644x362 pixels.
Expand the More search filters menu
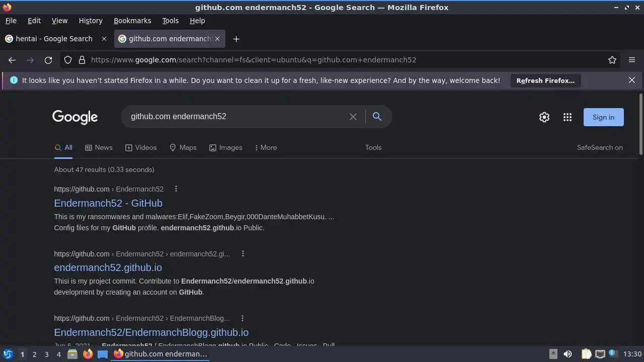point(266,147)
